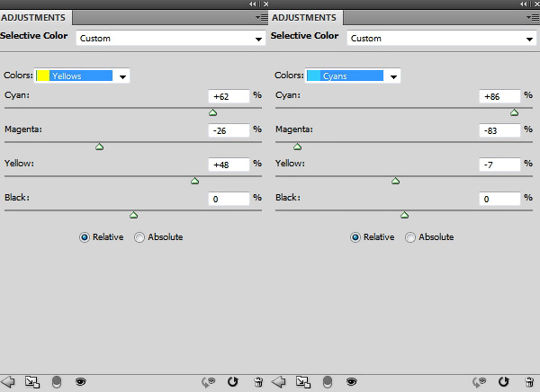Click Black value field in Yellows panel
Screen dimensions: 540x392
coord(229,199)
